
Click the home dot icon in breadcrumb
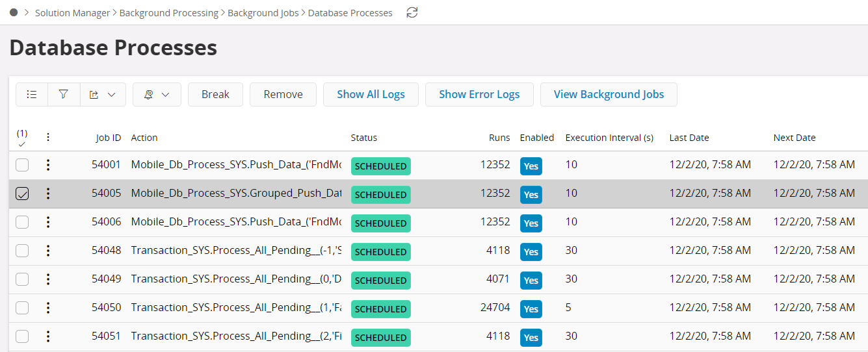[x=14, y=12]
